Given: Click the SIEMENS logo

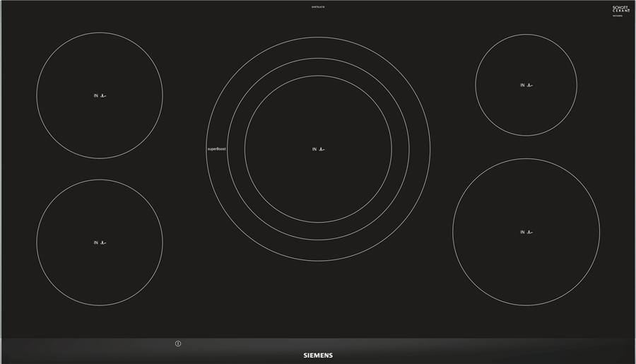Looking at the screenshot, I should 317,356.
